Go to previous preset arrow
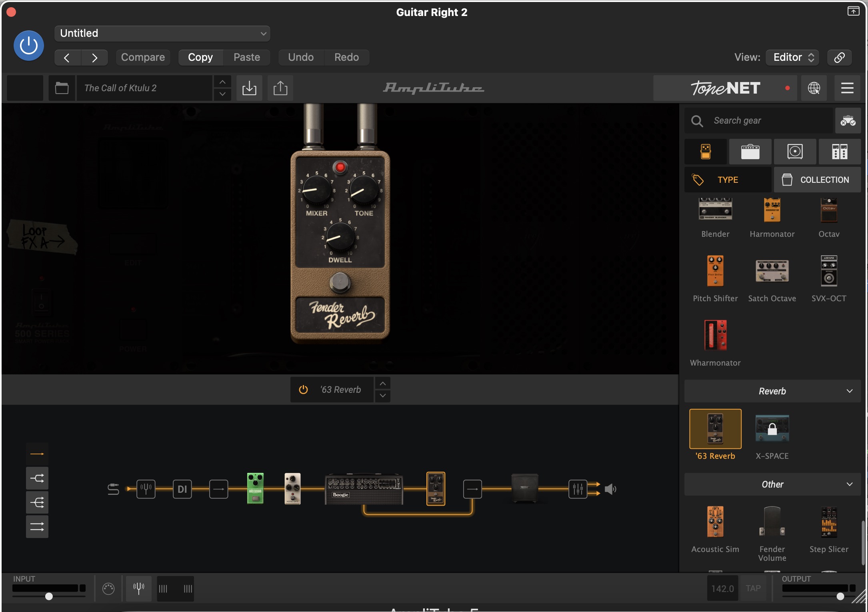Image resolution: width=868 pixels, height=612 pixels. tap(67, 58)
